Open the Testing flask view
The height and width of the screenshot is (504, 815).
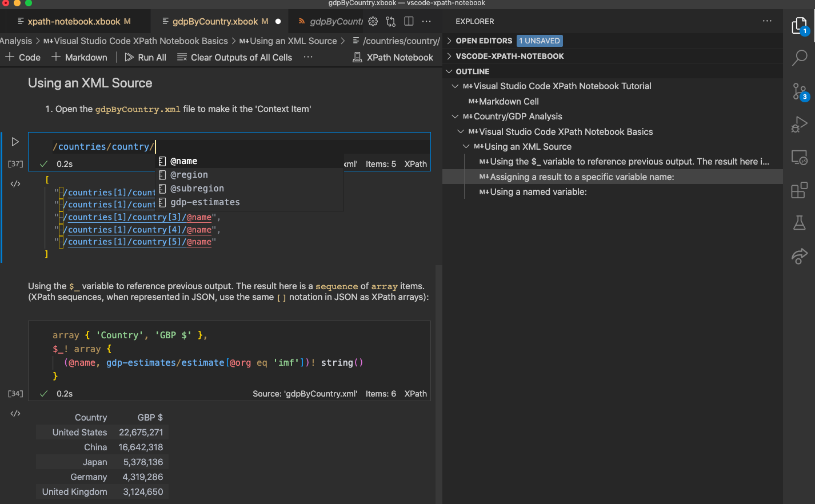tap(799, 223)
